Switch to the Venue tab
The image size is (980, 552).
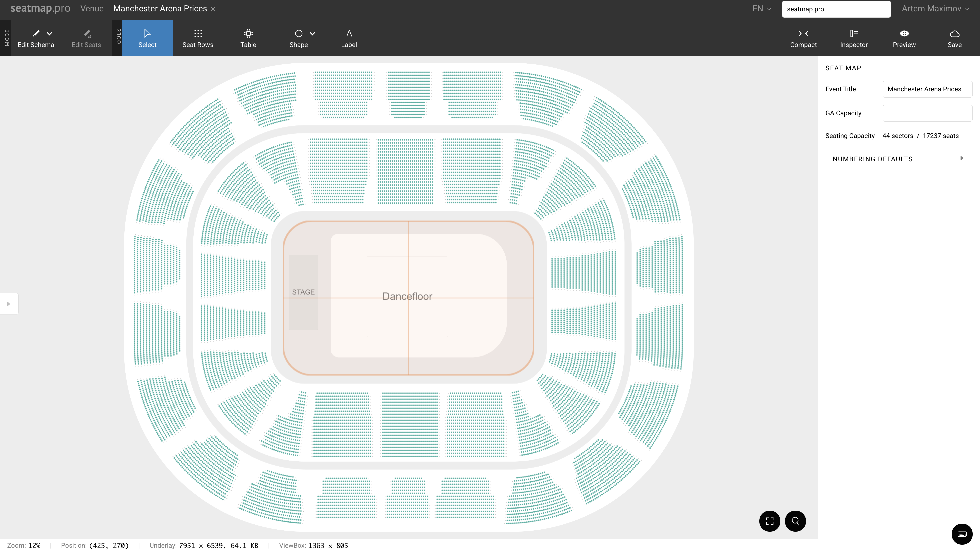[x=92, y=9]
